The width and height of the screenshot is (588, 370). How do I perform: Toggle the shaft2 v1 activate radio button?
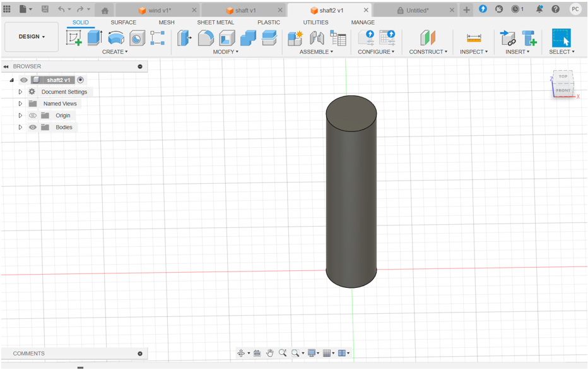pos(81,80)
